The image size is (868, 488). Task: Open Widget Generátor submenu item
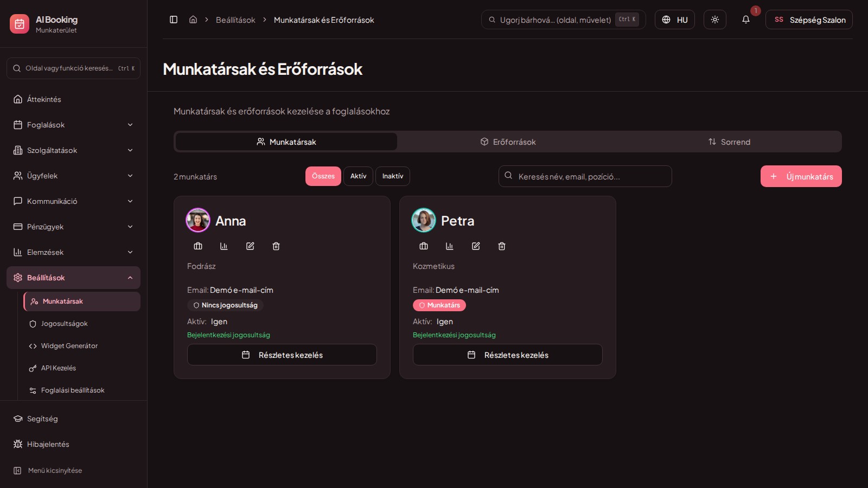[82, 346]
